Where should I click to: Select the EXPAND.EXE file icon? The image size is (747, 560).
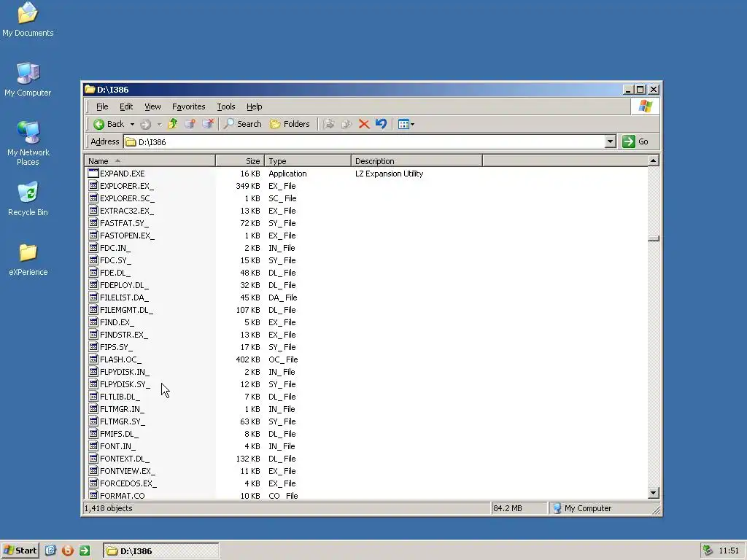93,174
